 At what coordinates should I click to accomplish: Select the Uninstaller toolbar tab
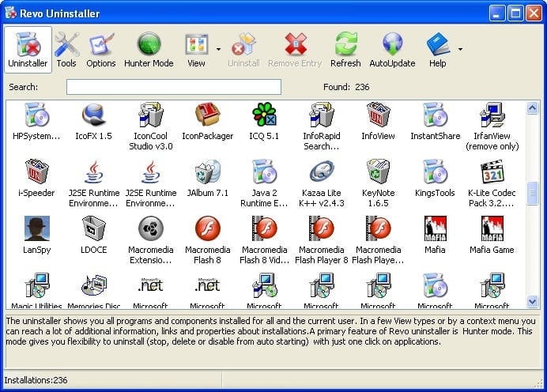28,50
